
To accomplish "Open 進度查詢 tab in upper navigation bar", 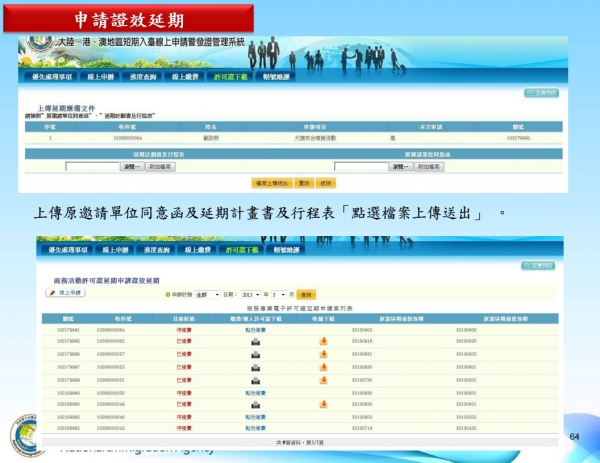I will (147, 76).
